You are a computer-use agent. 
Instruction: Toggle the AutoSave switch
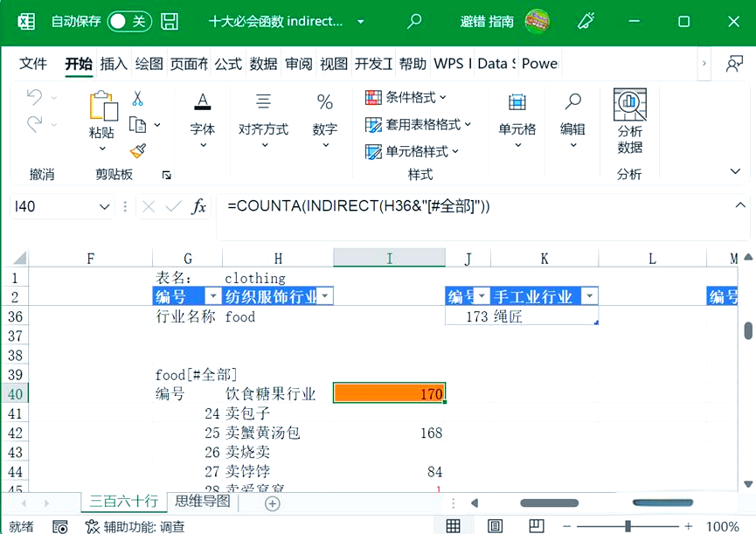click(129, 22)
